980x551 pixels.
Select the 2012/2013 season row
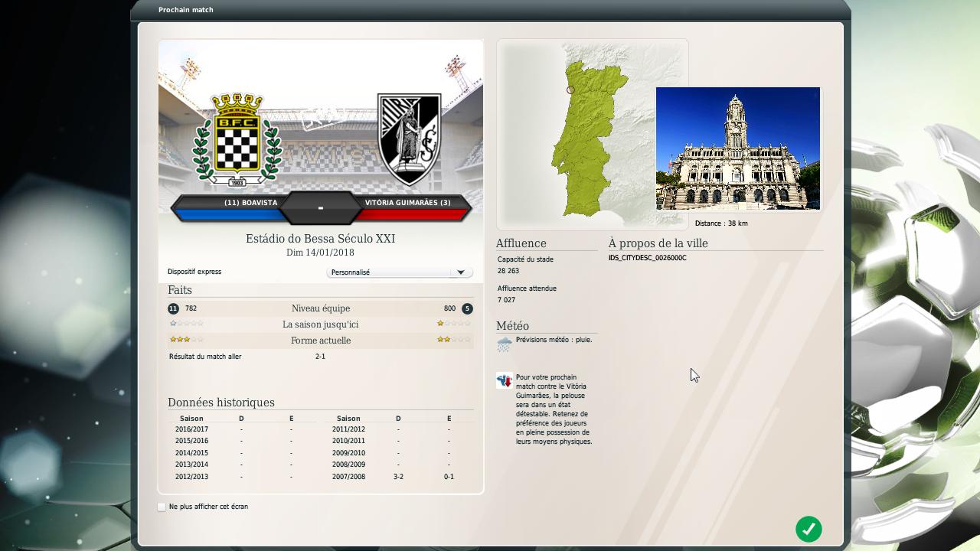click(242, 477)
